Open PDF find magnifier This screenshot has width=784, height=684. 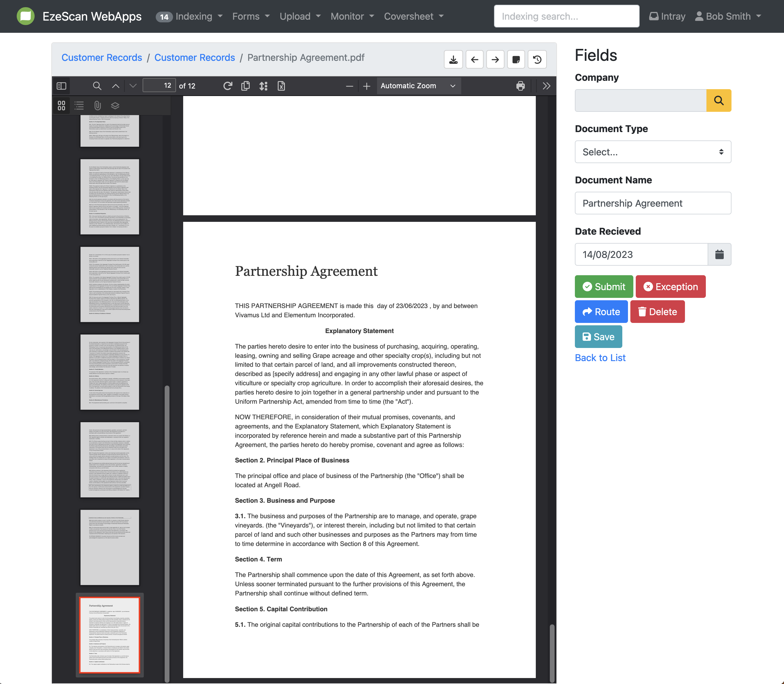point(97,86)
